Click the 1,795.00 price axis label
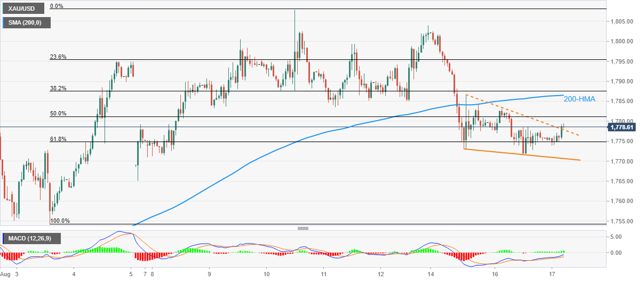Screen dimensions: 644x281 pyautogui.click(x=621, y=61)
